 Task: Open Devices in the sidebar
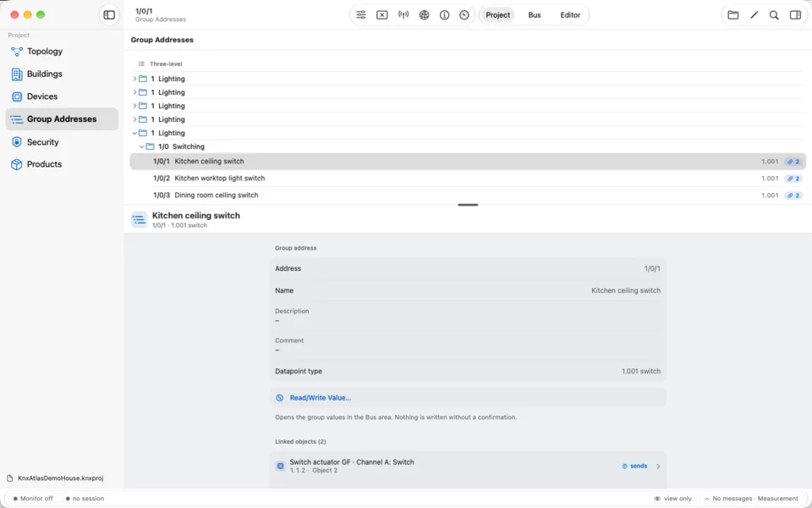62,97
